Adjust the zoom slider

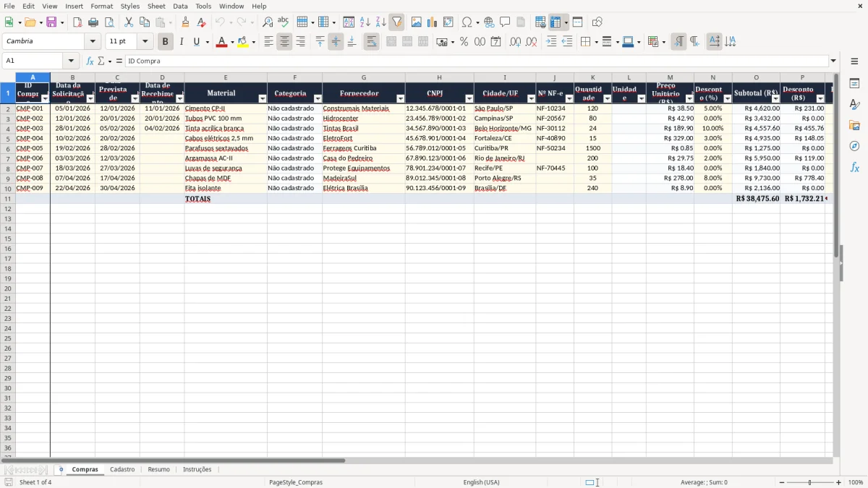[809, 482]
